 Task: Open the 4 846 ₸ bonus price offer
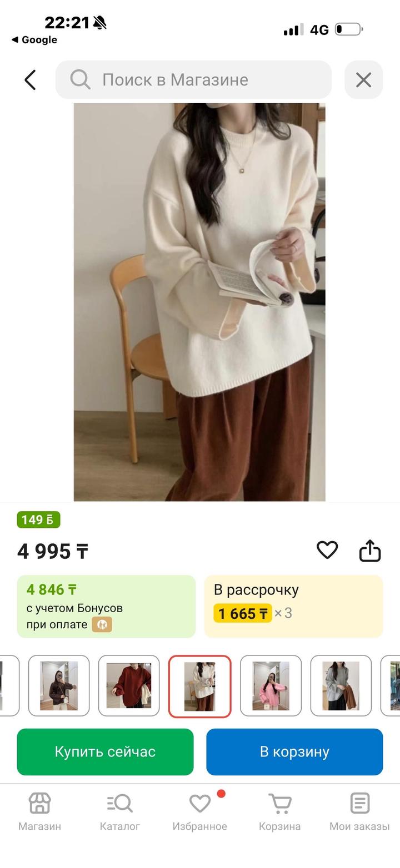[106, 606]
